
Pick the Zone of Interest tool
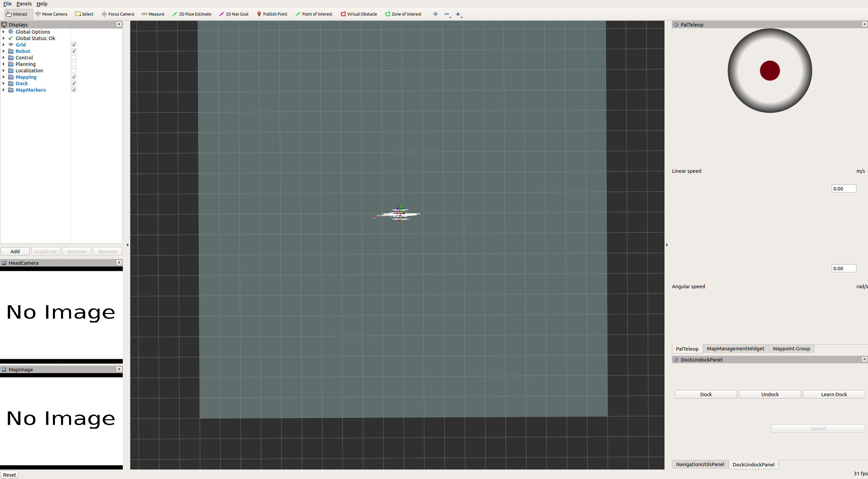403,14
